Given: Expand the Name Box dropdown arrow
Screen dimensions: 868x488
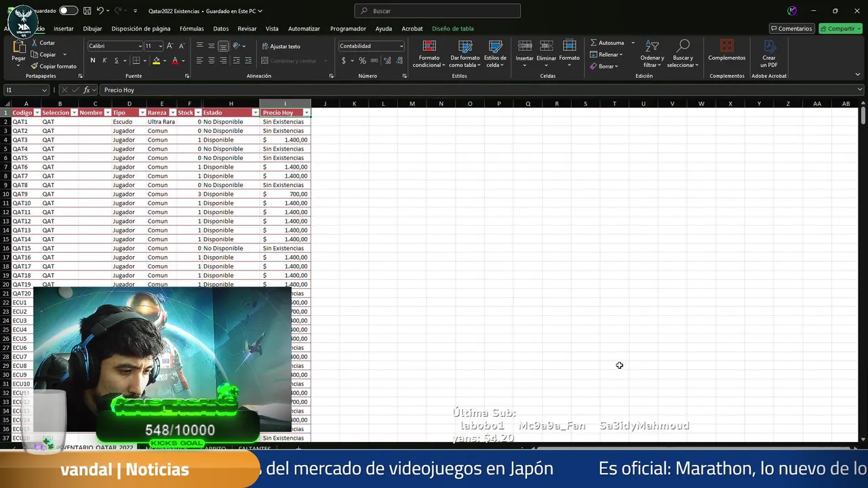Looking at the screenshot, I should point(44,90).
